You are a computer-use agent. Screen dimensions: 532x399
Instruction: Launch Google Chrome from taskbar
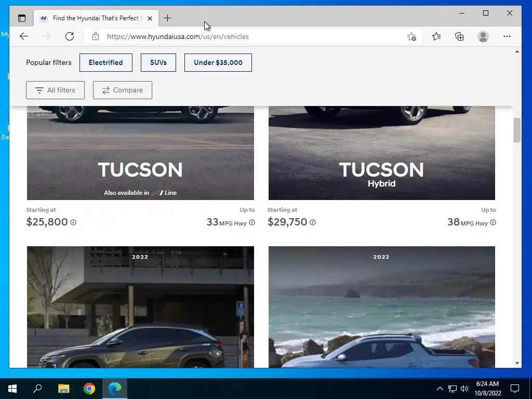[89, 389]
